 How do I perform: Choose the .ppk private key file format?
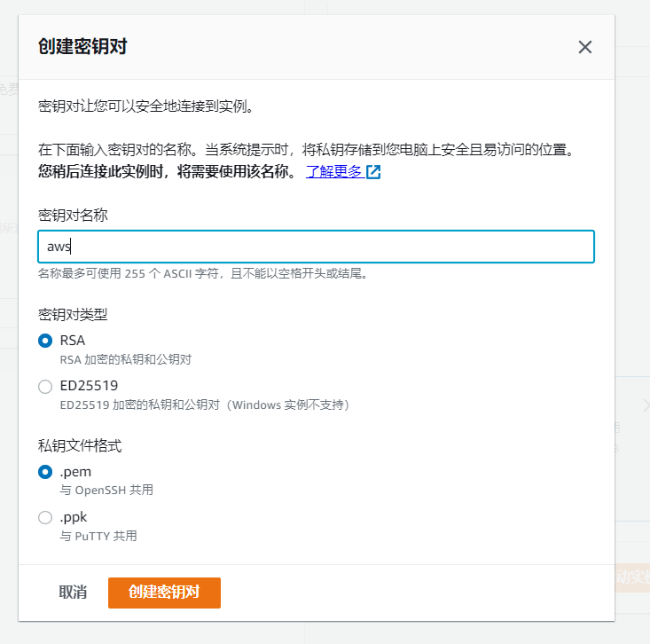[45, 517]
